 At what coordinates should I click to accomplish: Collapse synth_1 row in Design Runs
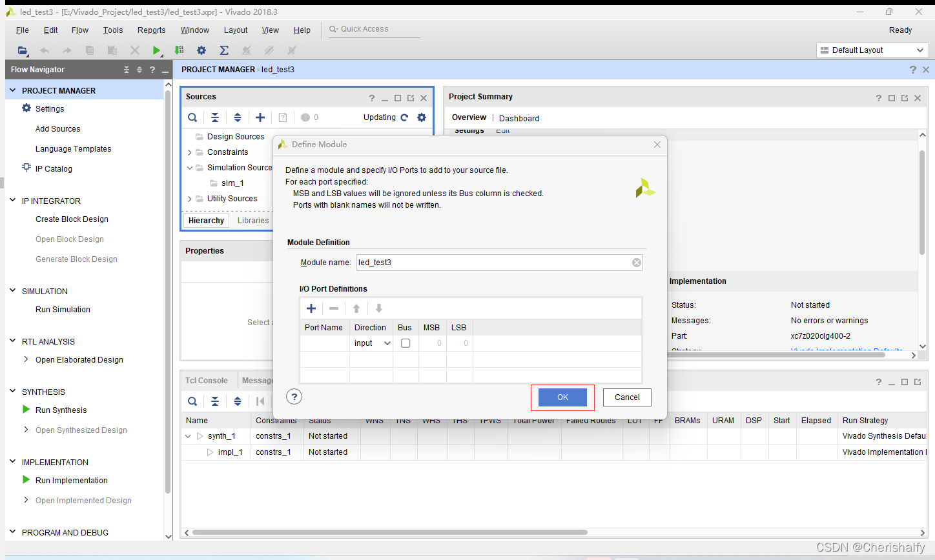188,436
